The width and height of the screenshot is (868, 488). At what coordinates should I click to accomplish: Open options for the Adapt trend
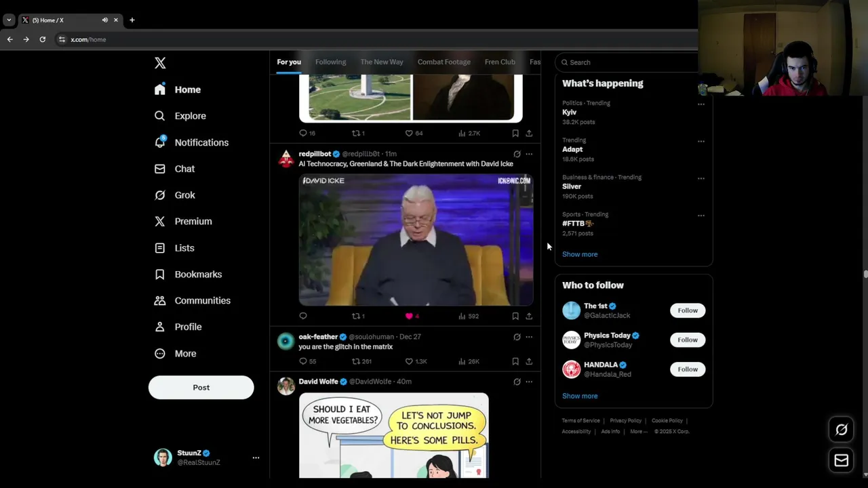pos(701,142)
